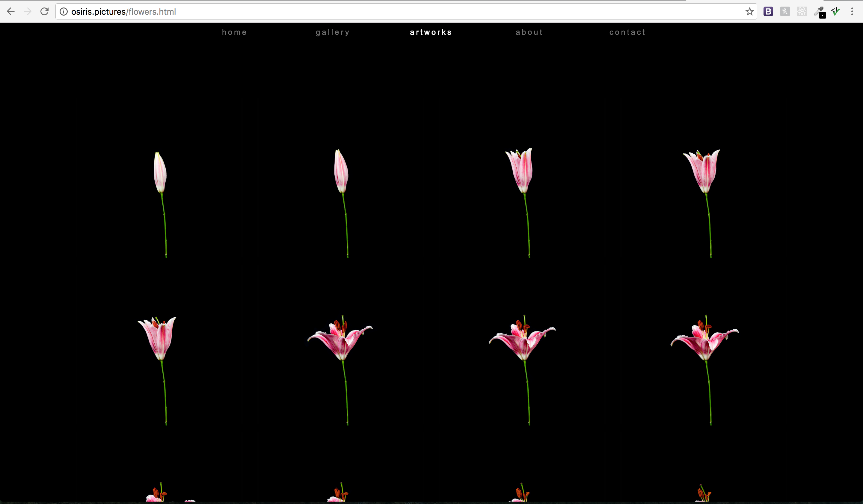Open React Developer Tools extension
This screenshot has width=863, height=504.
[x=802, y=12]
